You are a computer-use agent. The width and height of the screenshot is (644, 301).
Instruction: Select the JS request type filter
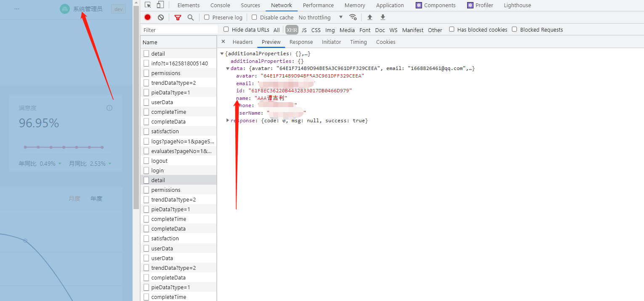304,30
